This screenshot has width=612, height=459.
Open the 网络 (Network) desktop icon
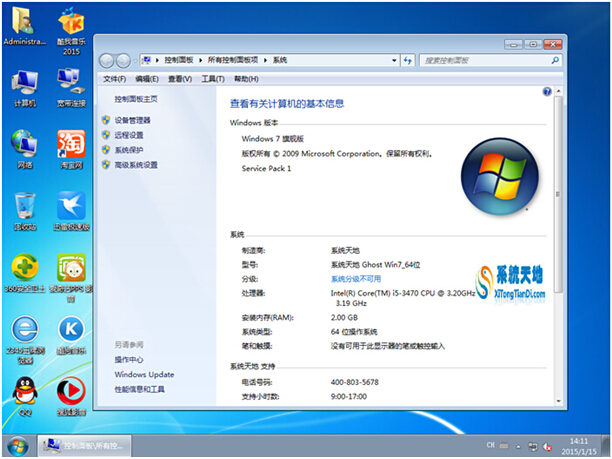[25, 144]
